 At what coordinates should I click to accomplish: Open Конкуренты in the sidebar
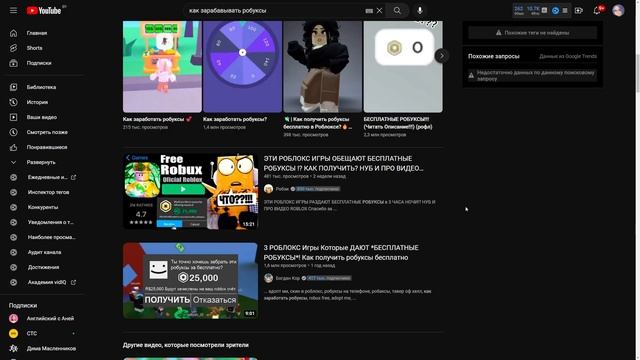pyautogui.click(x=44, y=207)
